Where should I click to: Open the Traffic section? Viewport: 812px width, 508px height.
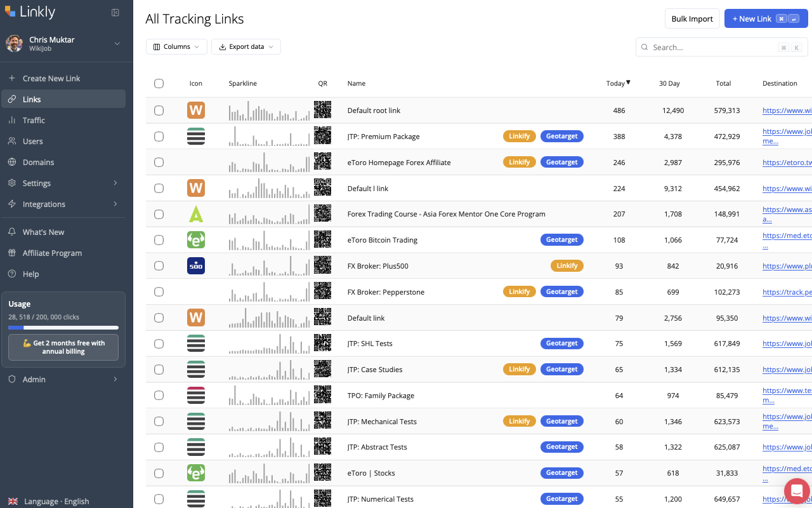(63, 120)
